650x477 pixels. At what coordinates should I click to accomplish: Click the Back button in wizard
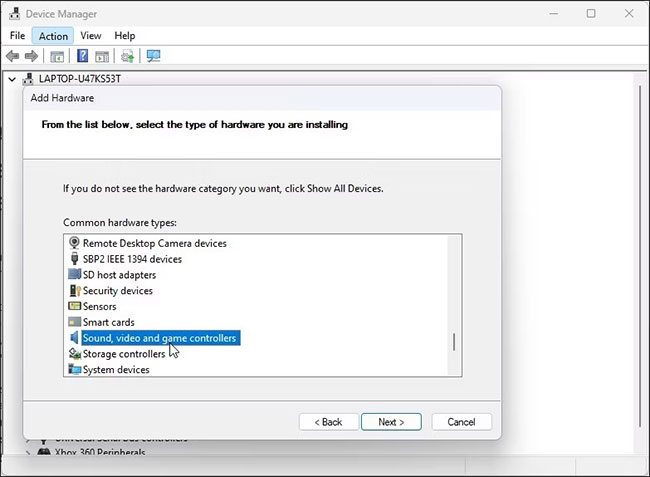click(328, 422)
